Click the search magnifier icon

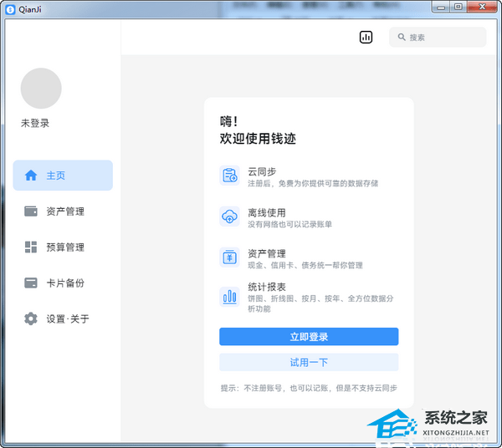(x=402, y=37)
